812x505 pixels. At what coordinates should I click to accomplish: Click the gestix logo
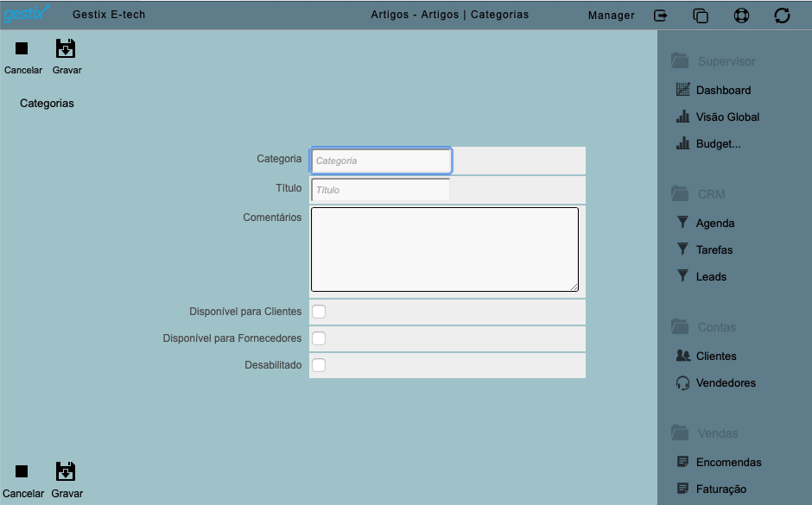(x=26, y=13)
